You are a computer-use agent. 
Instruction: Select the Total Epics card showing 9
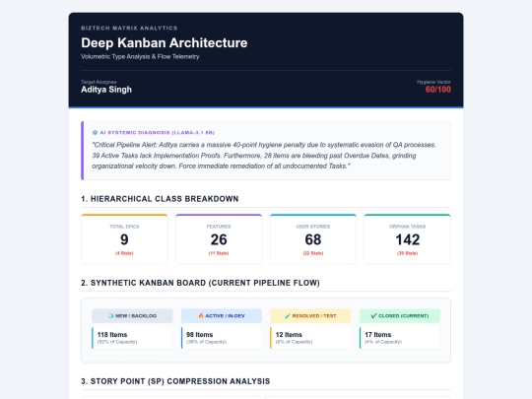(x=124, y=239)
